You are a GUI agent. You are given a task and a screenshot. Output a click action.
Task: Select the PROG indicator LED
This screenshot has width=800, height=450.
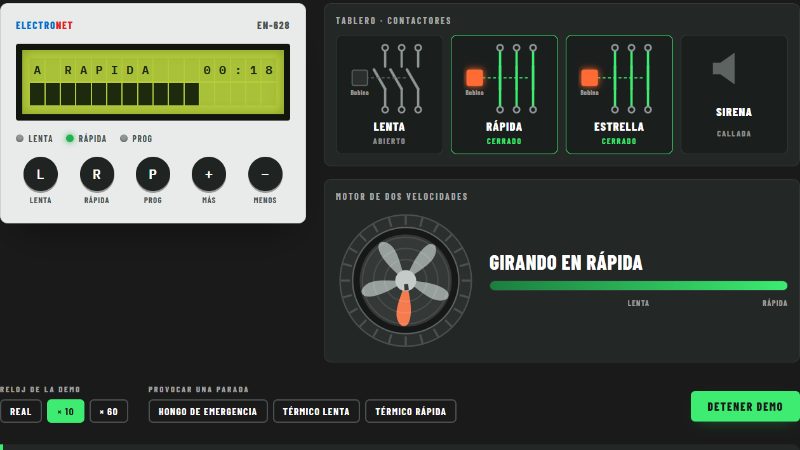(123, 138)
